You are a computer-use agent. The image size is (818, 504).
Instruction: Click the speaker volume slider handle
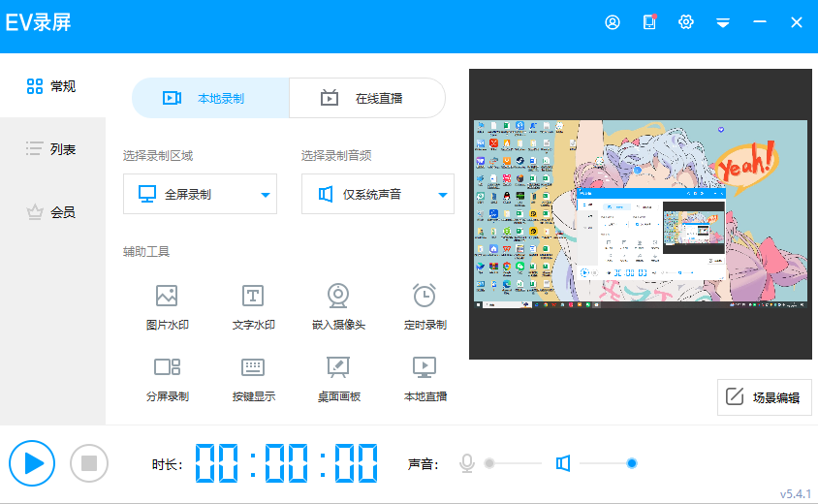coord(632,463)
